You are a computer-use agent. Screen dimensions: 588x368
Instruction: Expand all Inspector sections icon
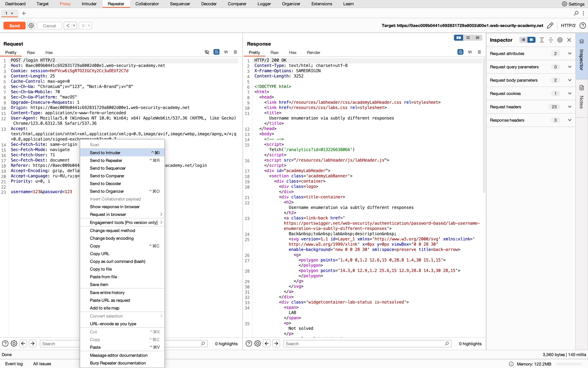click(x=542, y=40)
